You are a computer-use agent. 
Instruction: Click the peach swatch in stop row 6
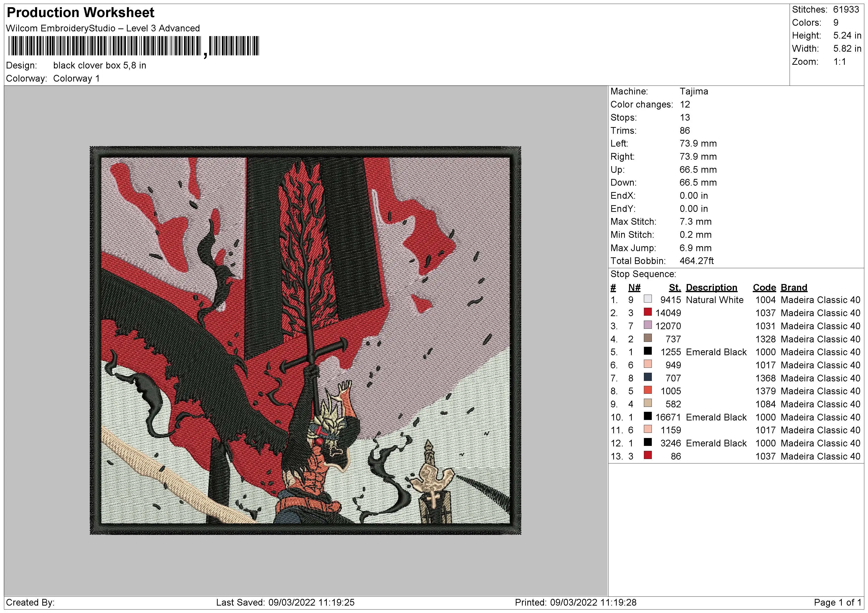648,364
